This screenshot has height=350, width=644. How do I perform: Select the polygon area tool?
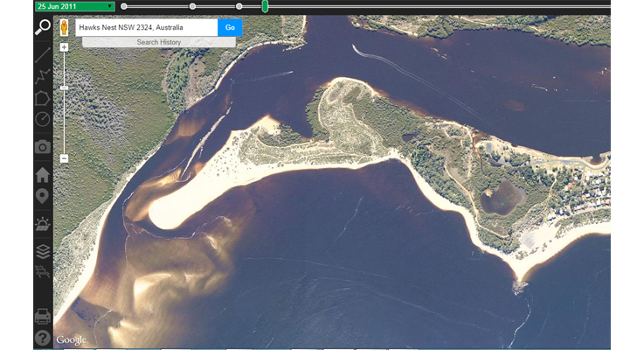(43, 98)
